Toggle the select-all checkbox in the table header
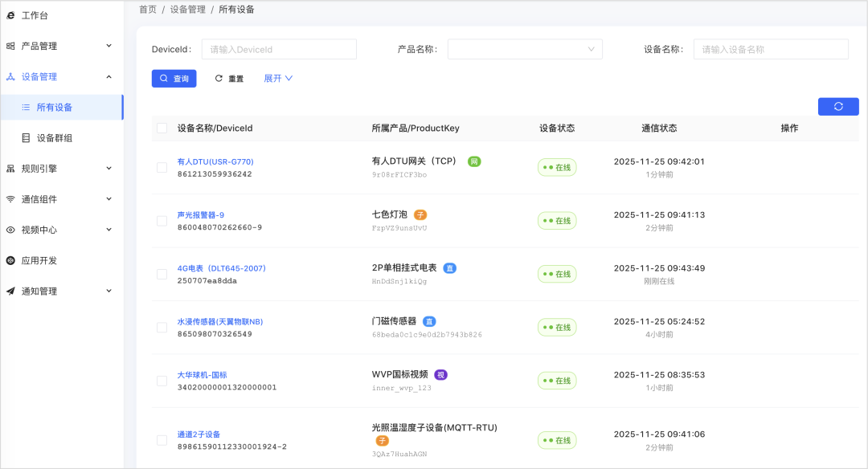 click(x=162, y=128)
